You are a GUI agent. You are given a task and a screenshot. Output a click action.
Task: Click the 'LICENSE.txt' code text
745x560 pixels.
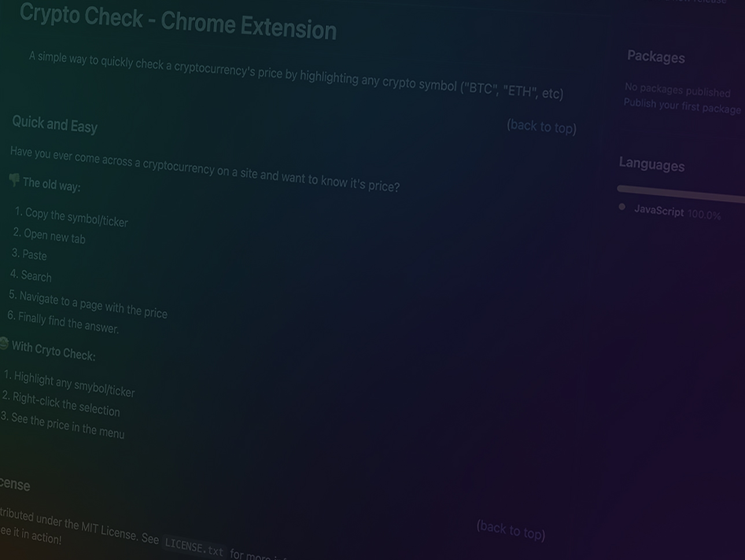(194, 546)
